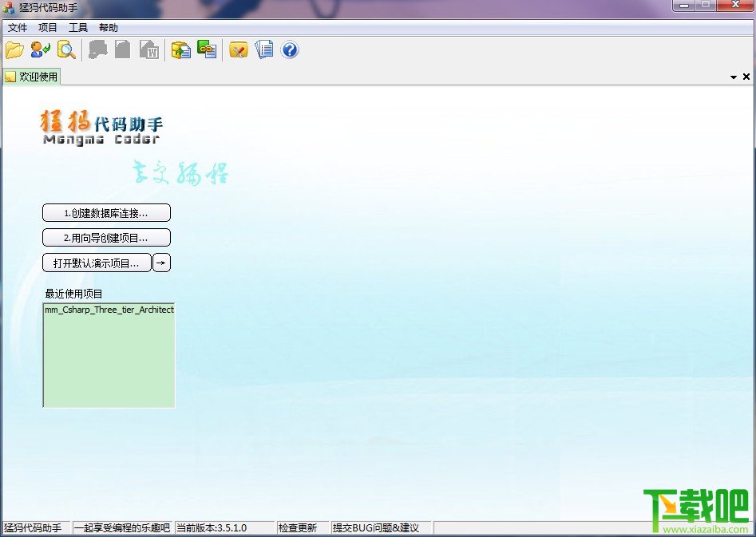Click 2.用向导创建项目 button
The height and width of the screenshot is (537, 756).
point(106,238)
